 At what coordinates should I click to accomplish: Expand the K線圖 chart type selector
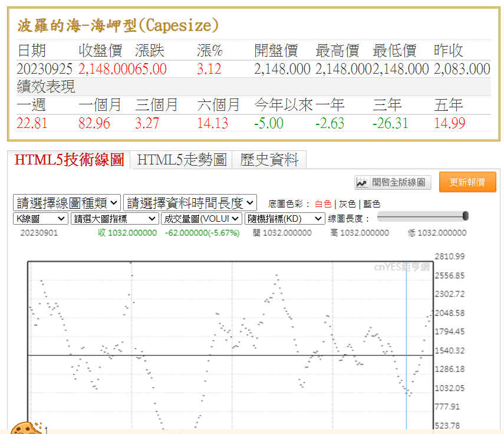pyautogui.click(x=41, y=218)
